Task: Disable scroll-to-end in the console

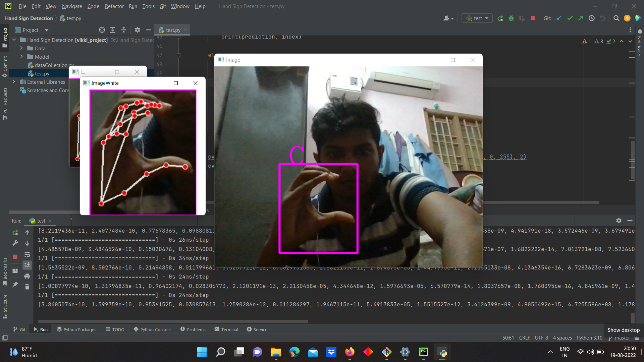Action: [x=28, y=265]
